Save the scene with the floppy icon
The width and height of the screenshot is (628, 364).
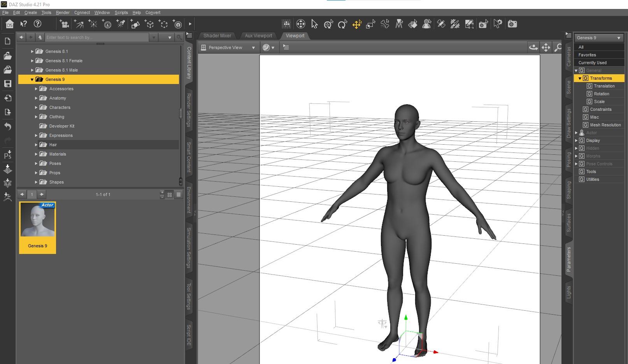point(7,84)
